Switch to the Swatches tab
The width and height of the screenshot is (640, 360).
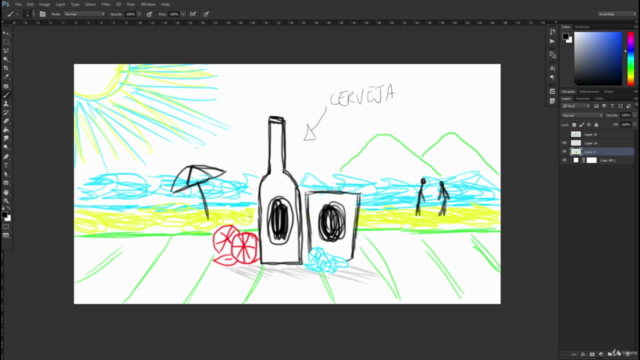pyautogui.click(x=582, y=27)
